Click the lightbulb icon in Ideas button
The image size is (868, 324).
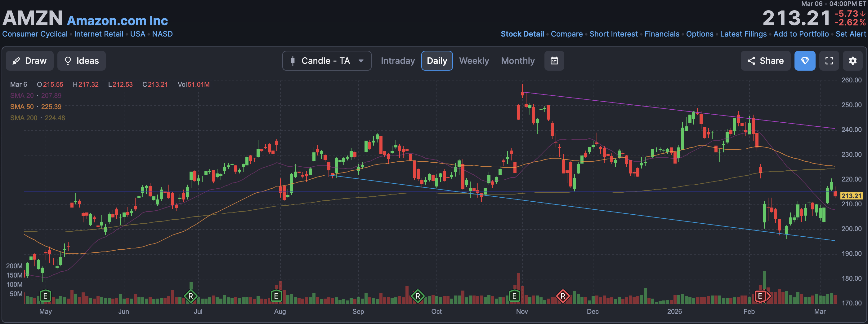click(x=68, y=61)
